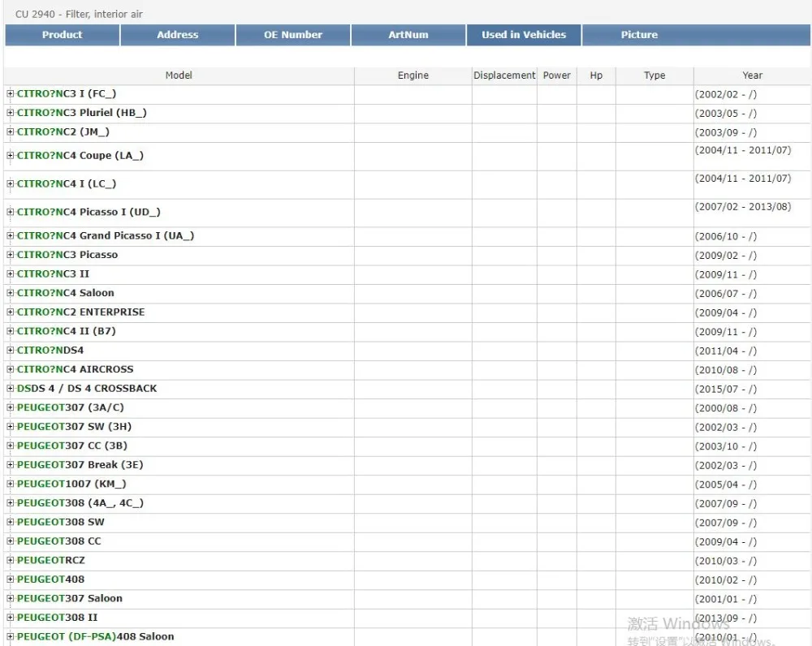
Task: Expand the CITRO?NDS4 row
Action: (11, 351)
